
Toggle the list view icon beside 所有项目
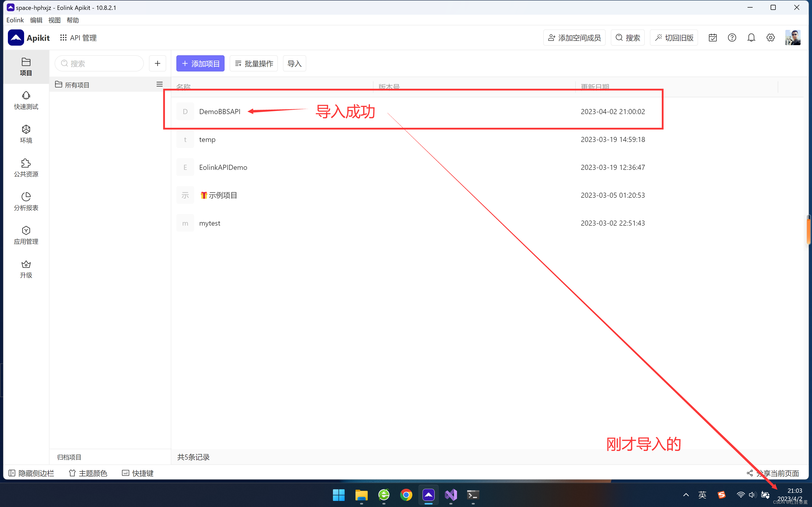(159, 84)
